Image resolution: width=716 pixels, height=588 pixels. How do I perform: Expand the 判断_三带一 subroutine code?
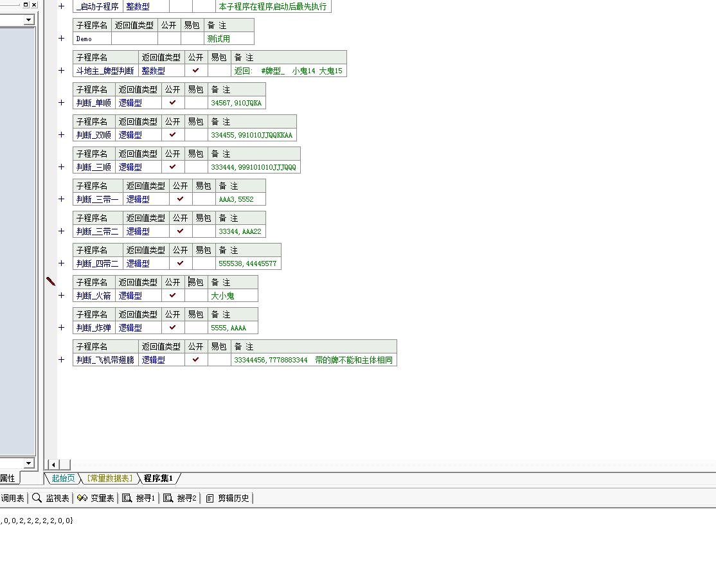pos(62,199)
